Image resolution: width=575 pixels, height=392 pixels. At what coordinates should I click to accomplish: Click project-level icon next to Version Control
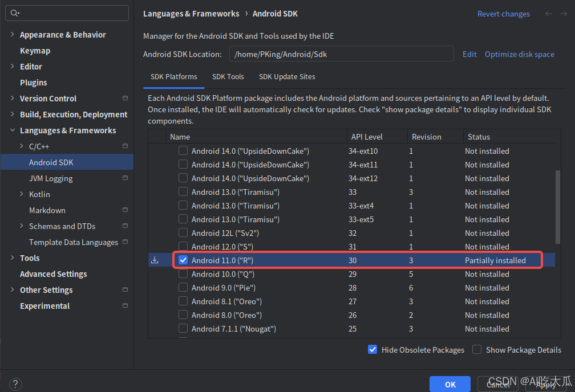pyautogui.click(x=125, y=98)
